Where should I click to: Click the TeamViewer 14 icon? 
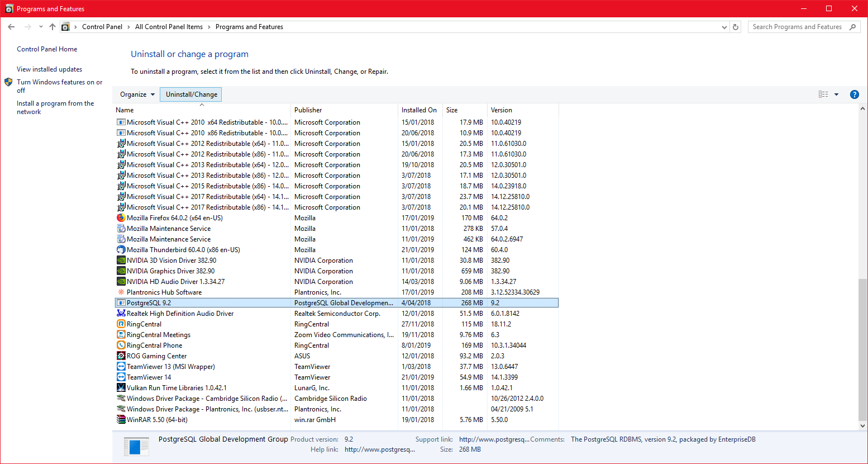[121, 377]
